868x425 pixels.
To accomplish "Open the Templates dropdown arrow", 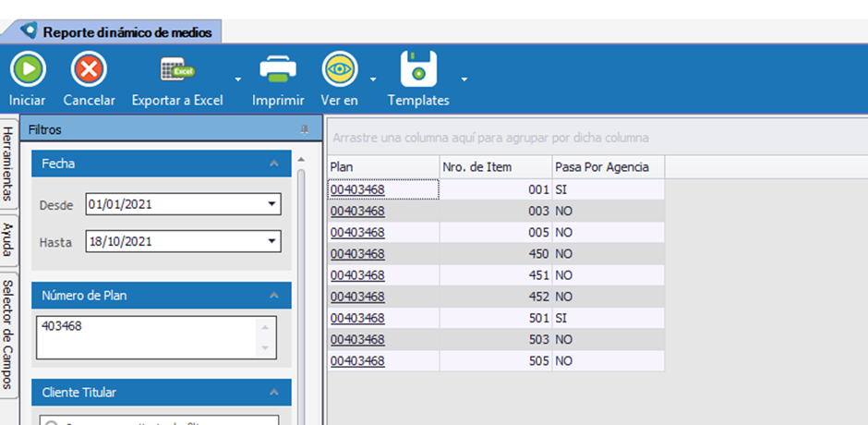I will tap(464, 79).
